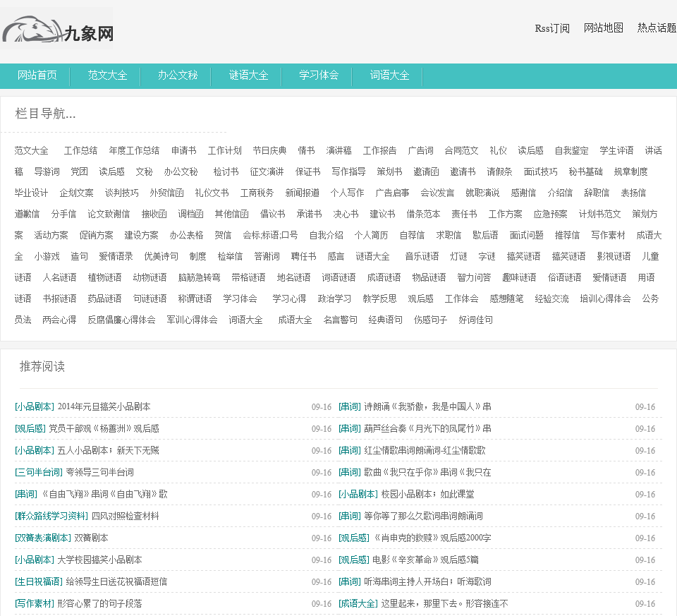Open the 工作计划 category link

pyautogui.click(x=224, y=150)
